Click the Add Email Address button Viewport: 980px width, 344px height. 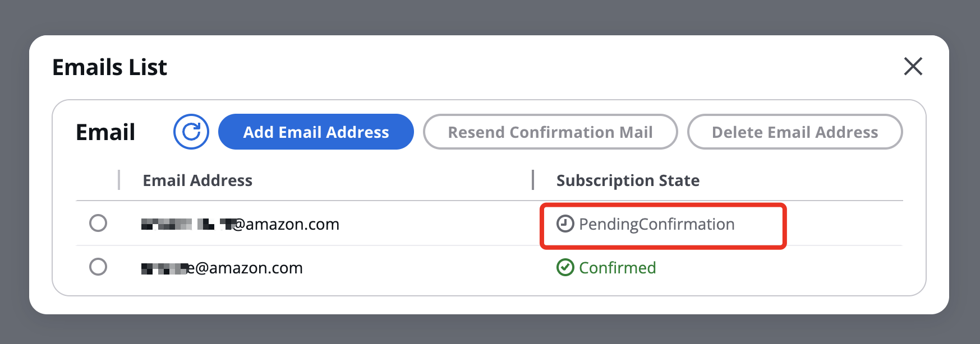pos(316,132)
